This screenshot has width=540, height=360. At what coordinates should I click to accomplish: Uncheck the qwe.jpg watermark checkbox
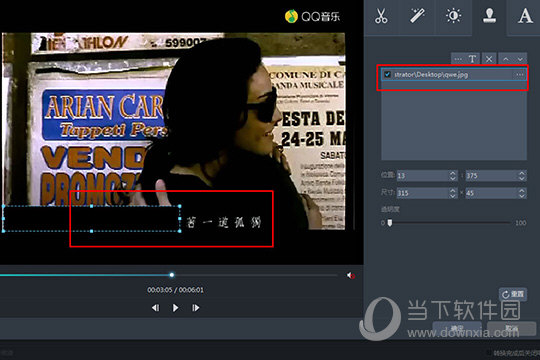click(387, 74)
